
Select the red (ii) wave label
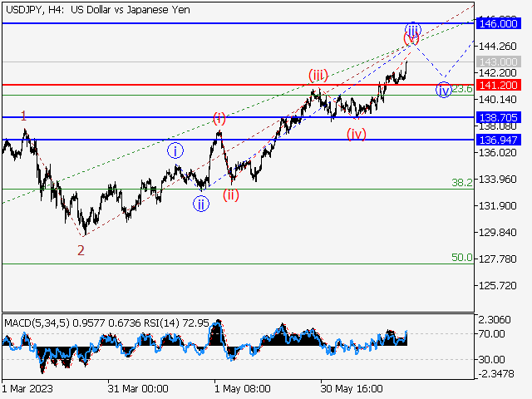click(x=231, y=195)
